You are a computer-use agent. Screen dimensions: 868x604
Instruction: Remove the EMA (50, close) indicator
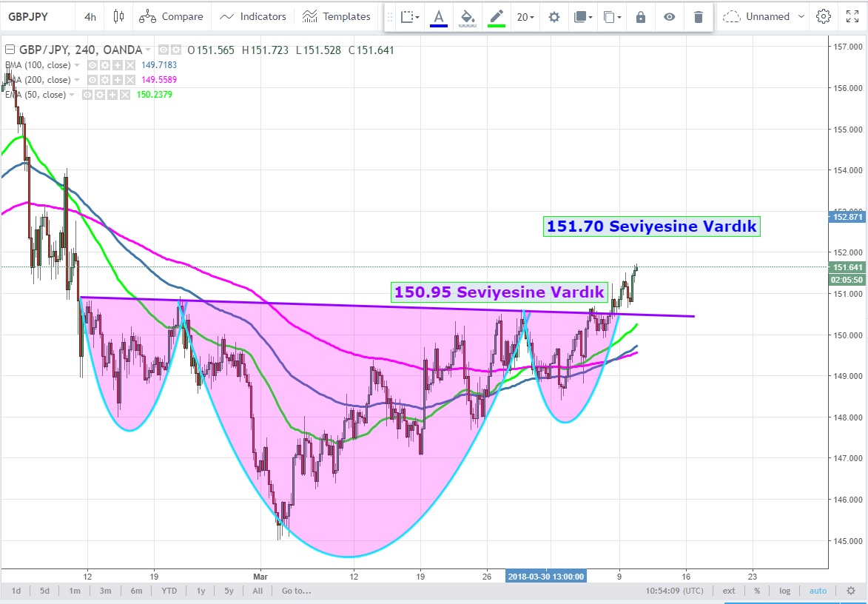pos(124,95)
